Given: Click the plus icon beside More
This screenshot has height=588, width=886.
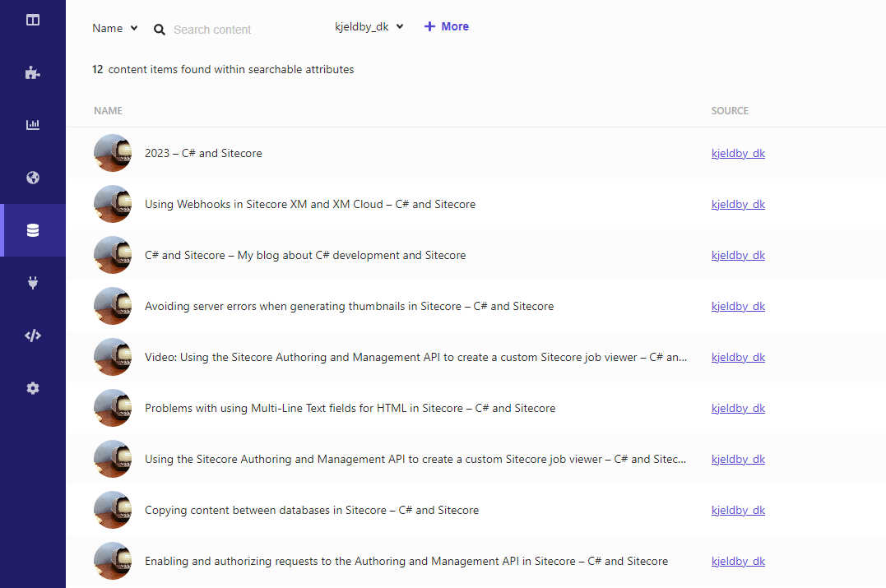Looking at the screenshot, I should (429, 26).
